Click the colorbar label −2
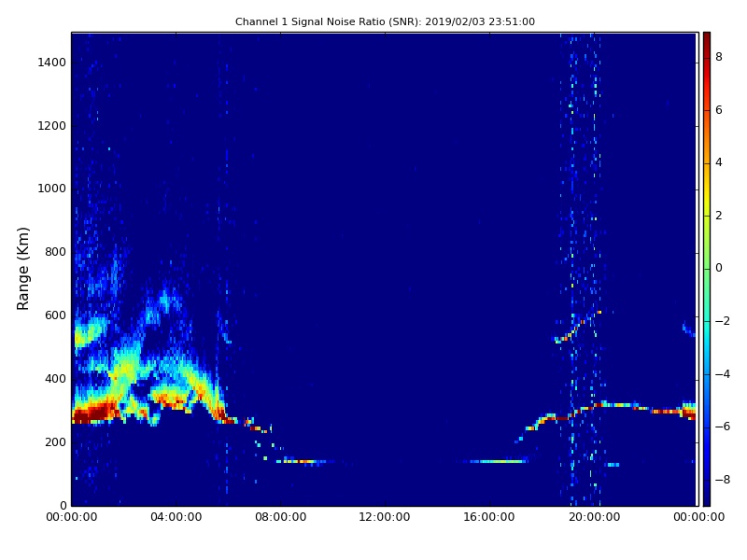 click(x=723, y=321)
